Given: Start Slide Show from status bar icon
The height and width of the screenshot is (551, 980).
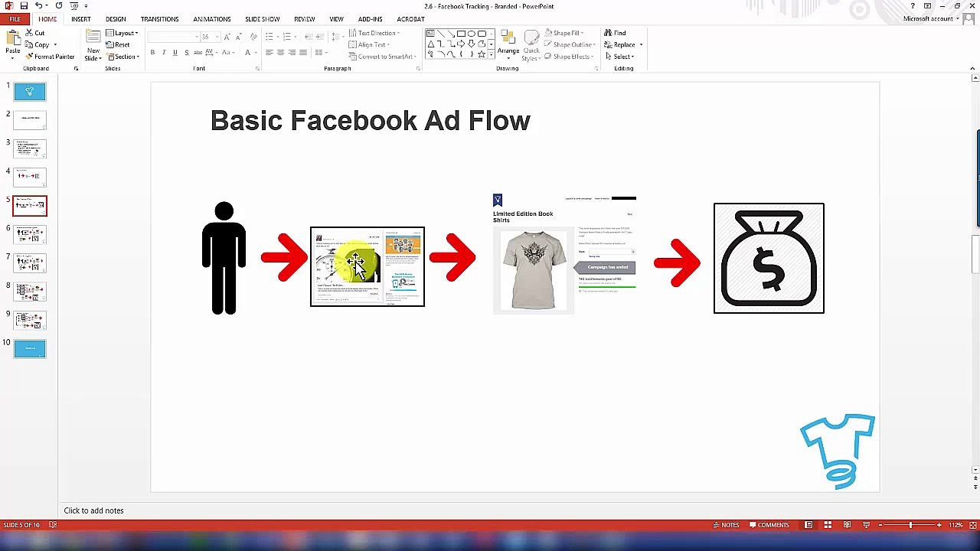Looking at the screenshot, I should coord(866,525).
